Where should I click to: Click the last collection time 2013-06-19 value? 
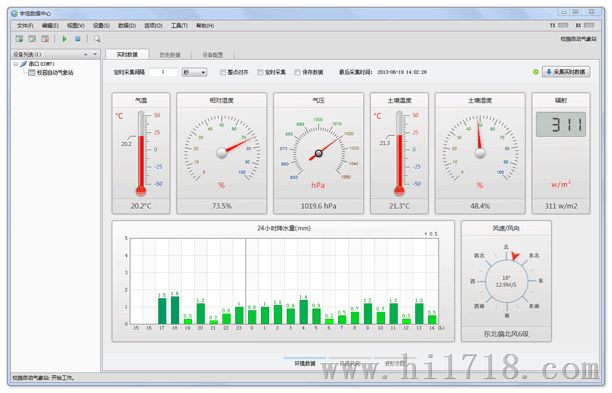pyautogui.click(x=402, y=72)
